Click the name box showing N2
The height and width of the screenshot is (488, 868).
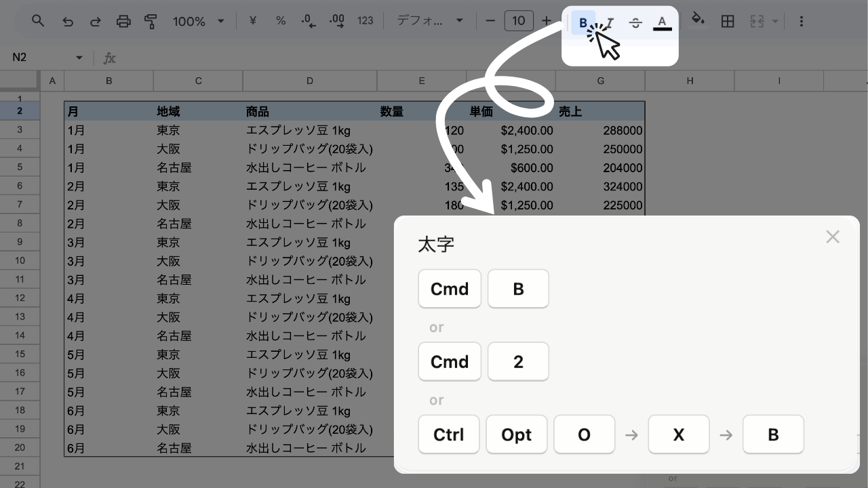41,57
